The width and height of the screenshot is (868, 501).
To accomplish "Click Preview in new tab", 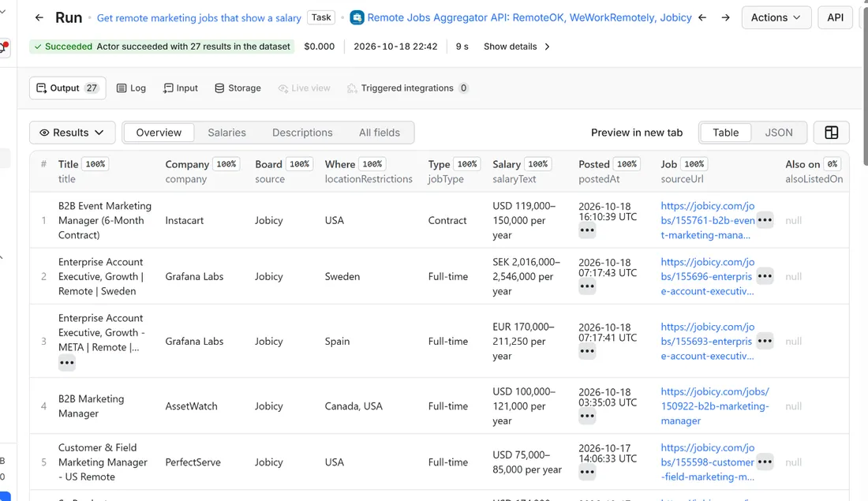I will [637, 133].
